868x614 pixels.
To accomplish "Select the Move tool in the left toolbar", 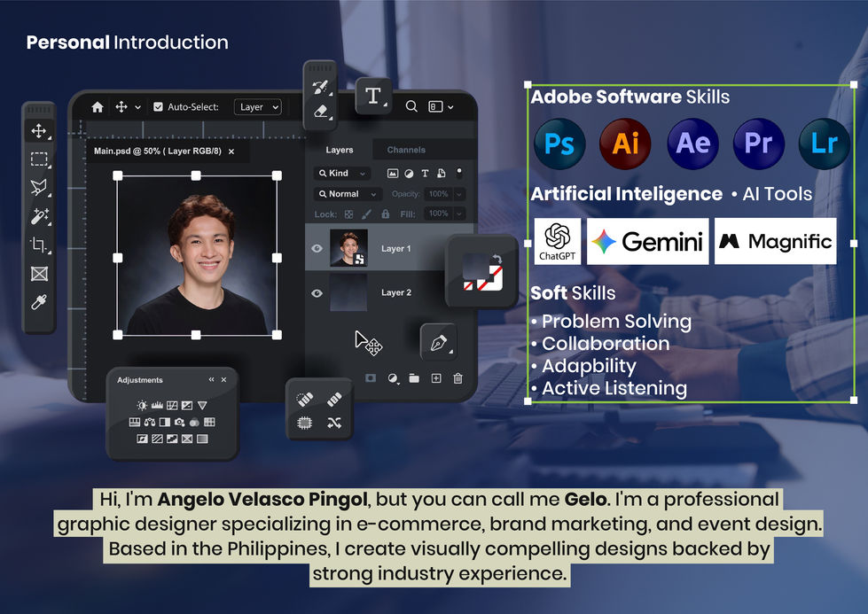I will [39, 131].
